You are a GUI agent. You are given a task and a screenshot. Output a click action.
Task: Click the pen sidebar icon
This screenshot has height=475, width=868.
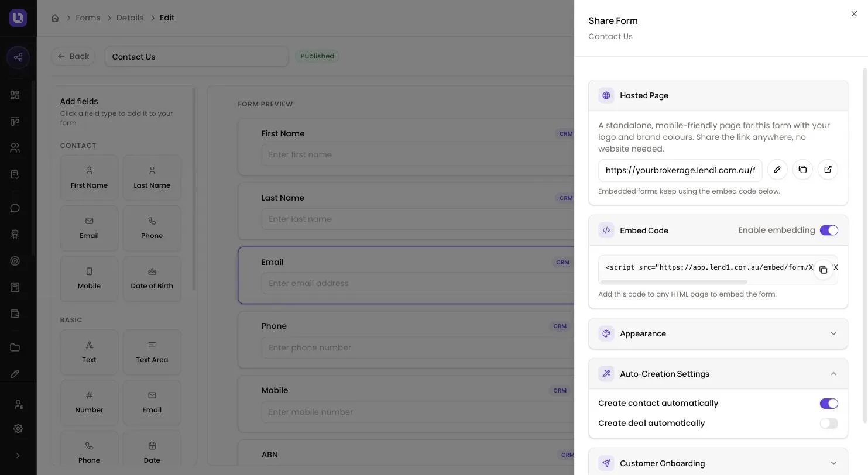coord(15,374)
